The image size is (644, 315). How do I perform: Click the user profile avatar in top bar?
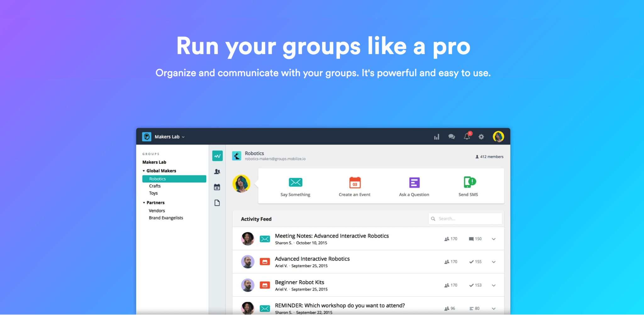click(498, 136)
